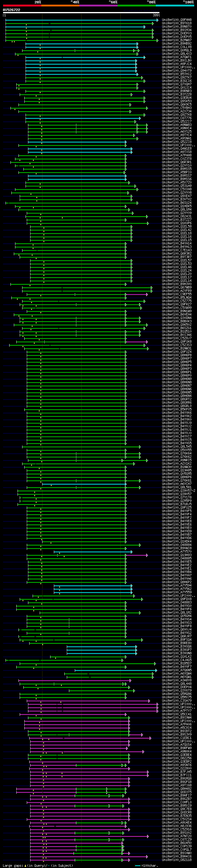Select the UniRef100_B7FJA5 label
197x868 pixels.
coord(177,772)
